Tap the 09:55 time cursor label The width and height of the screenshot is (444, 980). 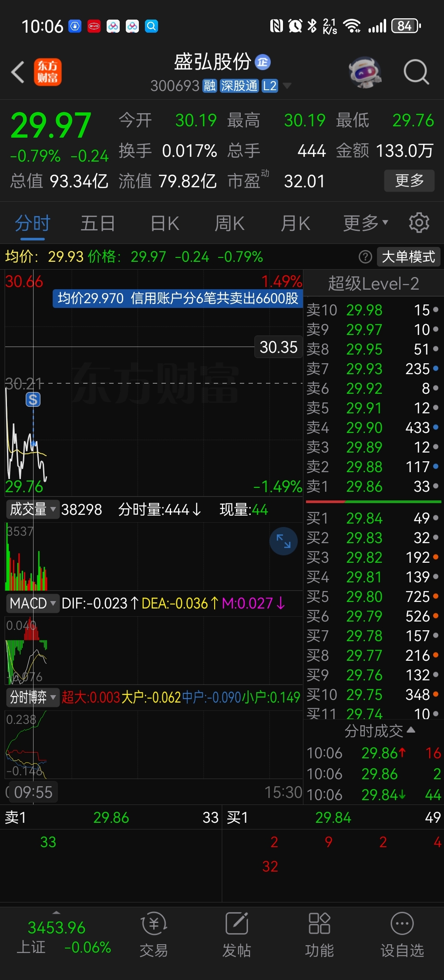(x=33, y=792)
